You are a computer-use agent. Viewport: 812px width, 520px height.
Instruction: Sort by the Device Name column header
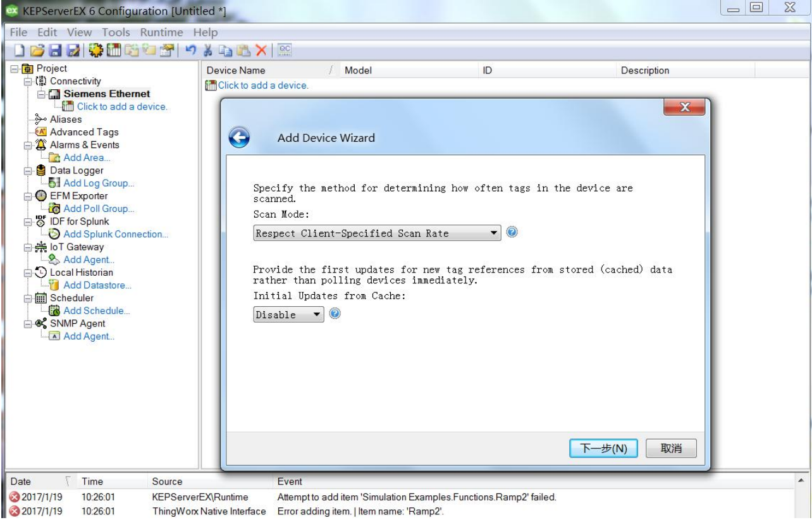coord(269,71)
